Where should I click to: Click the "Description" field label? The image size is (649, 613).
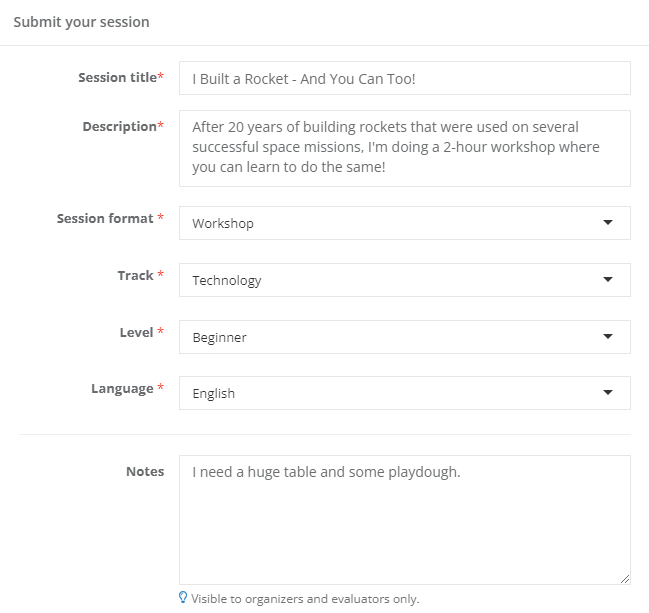121,127
